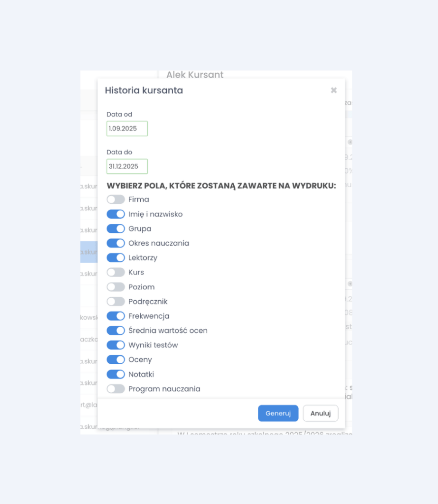Turn off Średnia wartość ocen toggle
438x504 pixels.
pos(116,330)
